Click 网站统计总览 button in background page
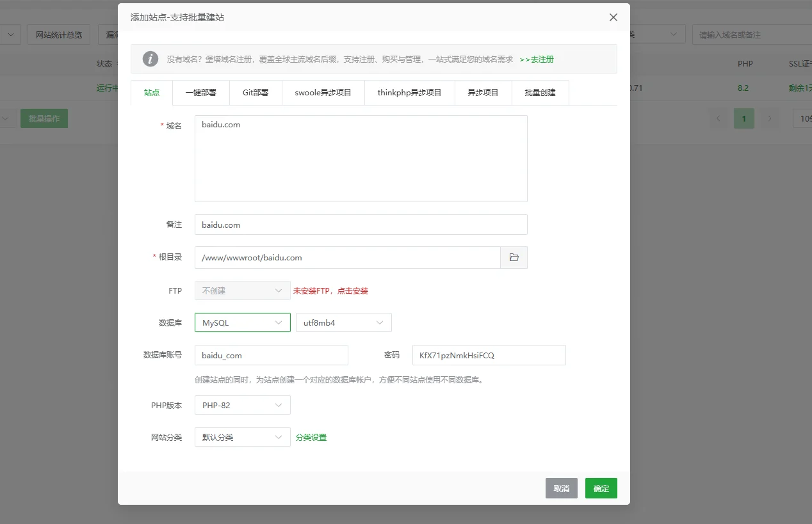 pyautogui.click(x=59, y=35)
